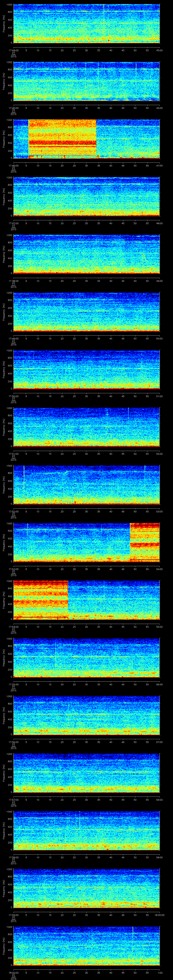Click the '17:47:00' time label

13,223
